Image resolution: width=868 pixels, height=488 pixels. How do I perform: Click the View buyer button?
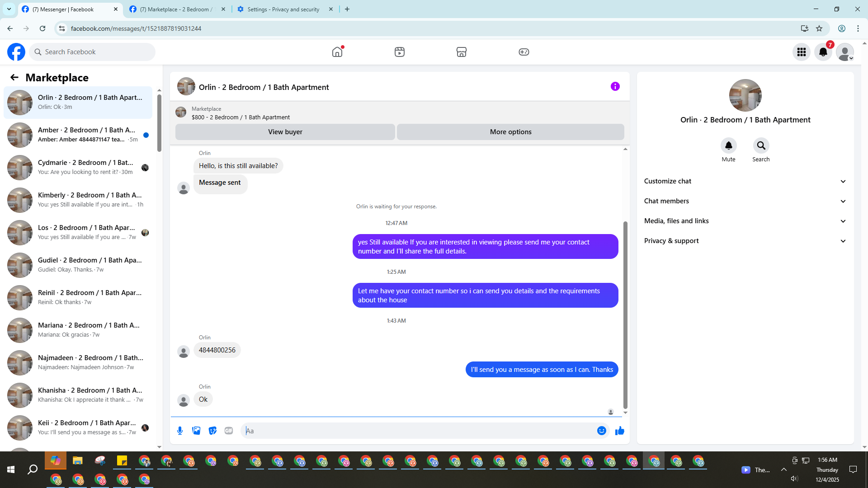click(285, 132)
